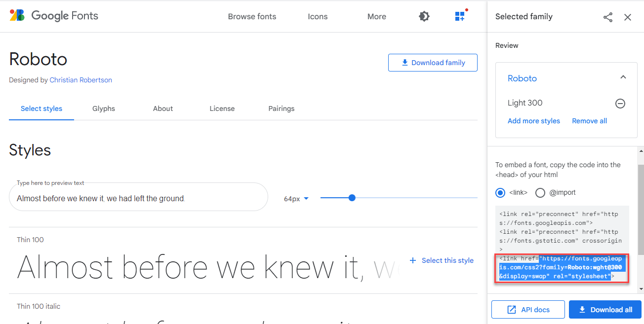Open the License tab
The image size is (644, 324).
[222, 108]
